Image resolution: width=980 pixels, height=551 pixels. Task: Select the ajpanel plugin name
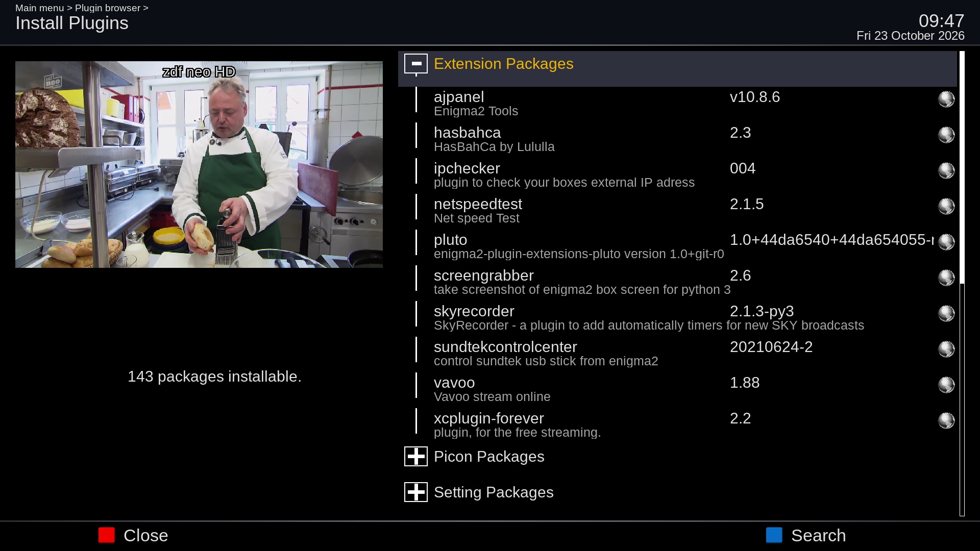tap(459, 97)
